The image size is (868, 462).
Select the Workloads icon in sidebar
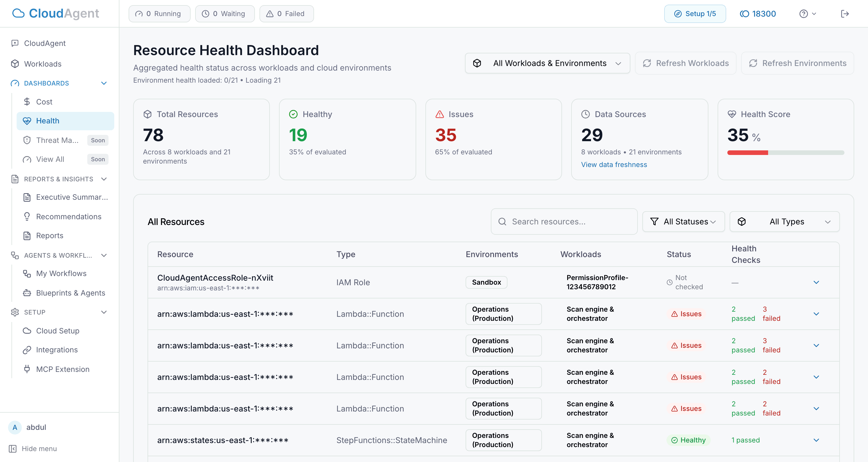click(15, 64)
